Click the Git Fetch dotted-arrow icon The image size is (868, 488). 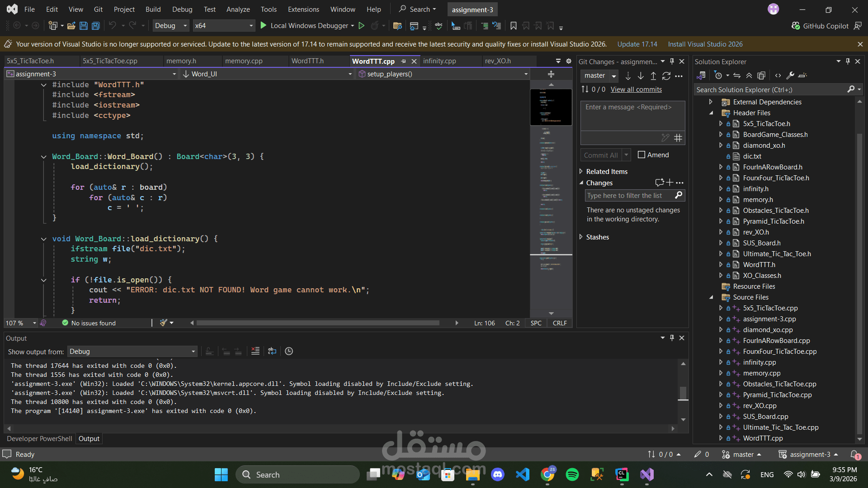[628, 76]
